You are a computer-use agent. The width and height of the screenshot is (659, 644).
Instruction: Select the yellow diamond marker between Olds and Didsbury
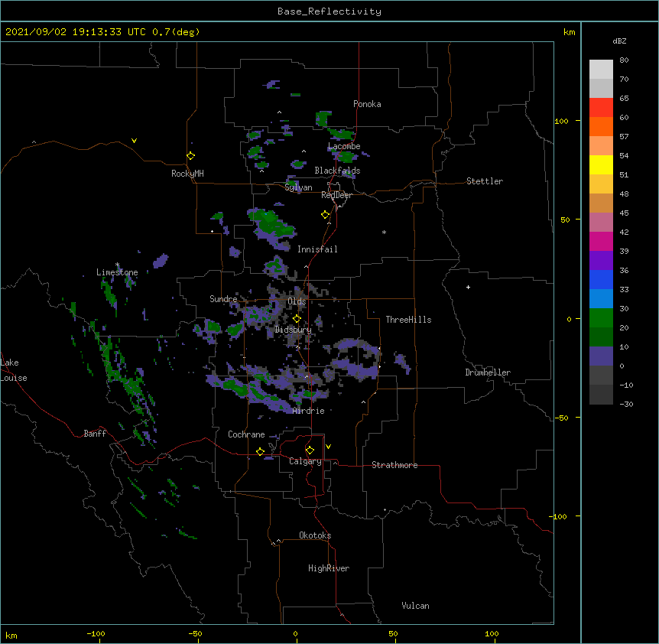pyautogui.click(x=297, y=319)
